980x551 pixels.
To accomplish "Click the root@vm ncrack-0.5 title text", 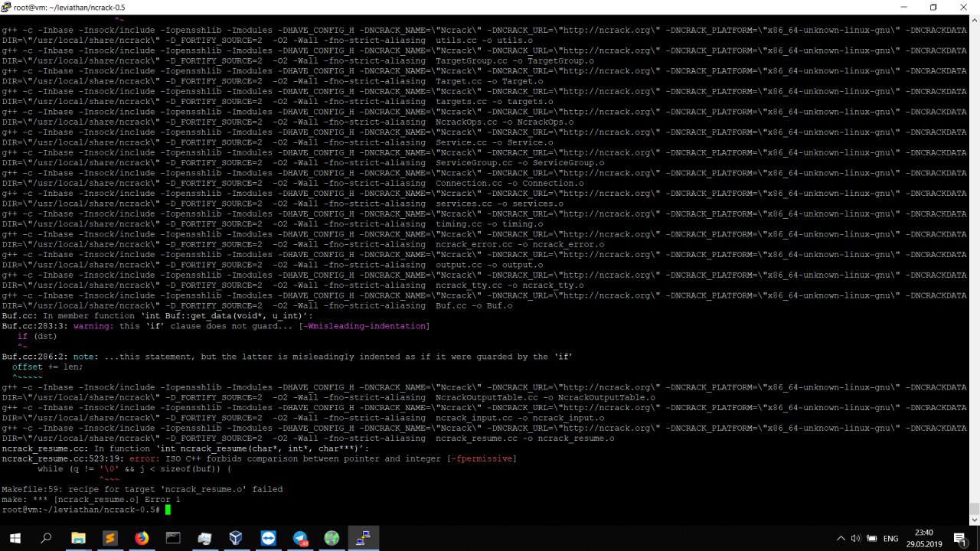I will (x=69, y=7).
